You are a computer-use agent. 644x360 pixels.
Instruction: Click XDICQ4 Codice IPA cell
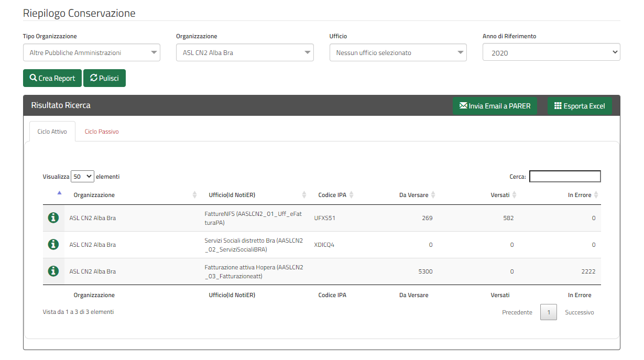(324, 245)
